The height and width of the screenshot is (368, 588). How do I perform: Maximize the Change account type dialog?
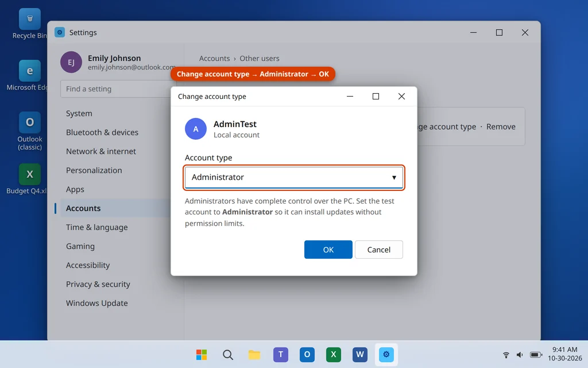tap(376, 97)
